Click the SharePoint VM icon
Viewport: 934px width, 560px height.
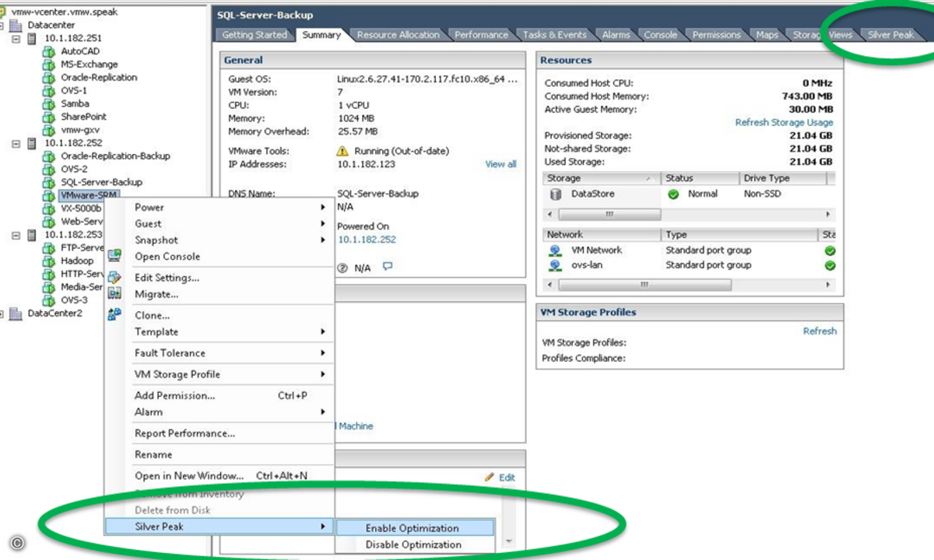(49, 117)
